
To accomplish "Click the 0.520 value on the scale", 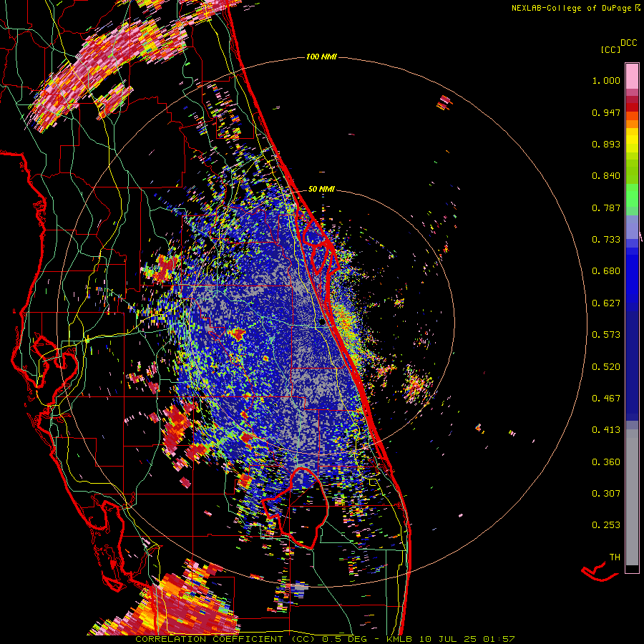I will pos(606,367).
